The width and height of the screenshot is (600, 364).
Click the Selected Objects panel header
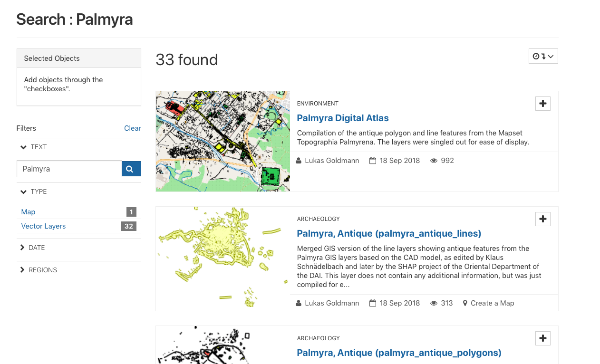79,58
